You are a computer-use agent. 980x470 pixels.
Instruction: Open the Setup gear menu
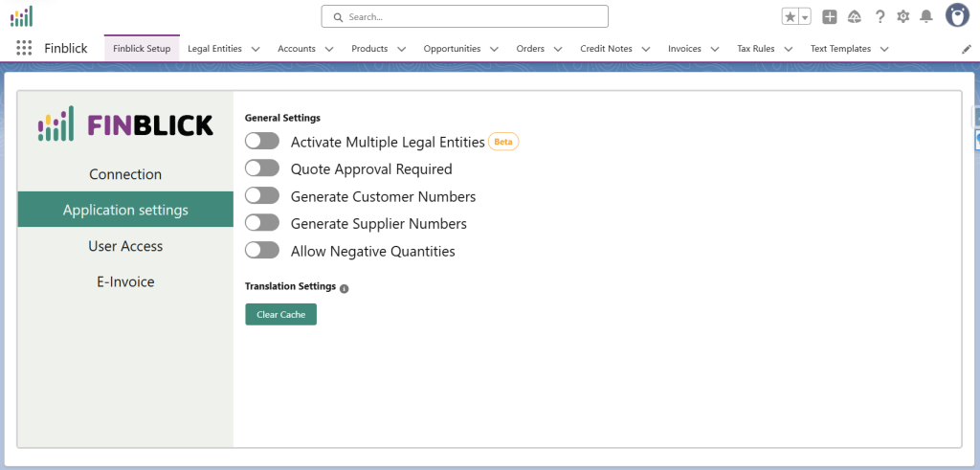click(x=902, y=16)
